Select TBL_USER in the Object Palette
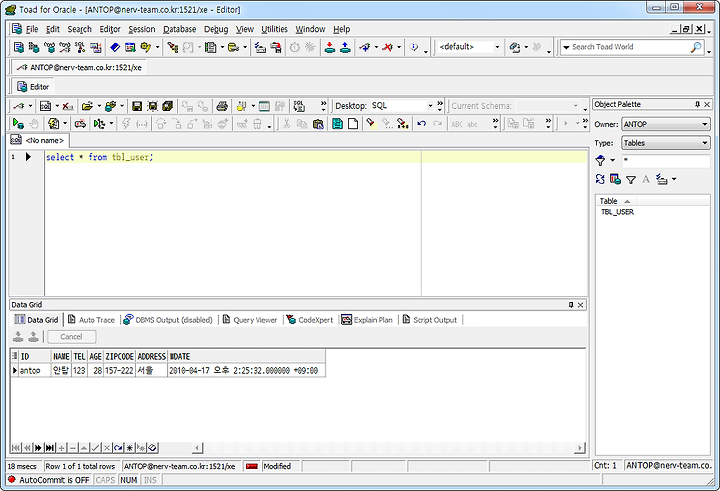This screenshot has width=720, height=491. [618, 212]
